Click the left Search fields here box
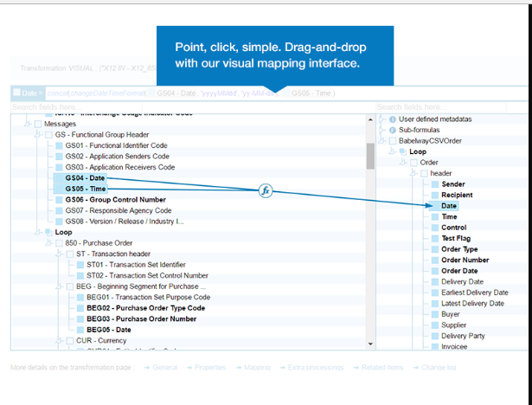Image resolution: width=532 pixels, height=405 pixels. (x=76, y=107)
